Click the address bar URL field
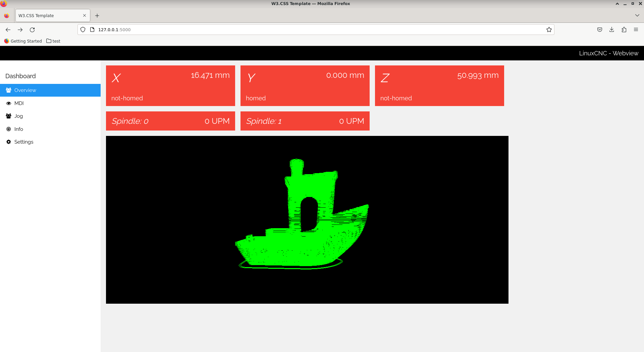This screenshot has width=644, height=352. coord(316,30)
